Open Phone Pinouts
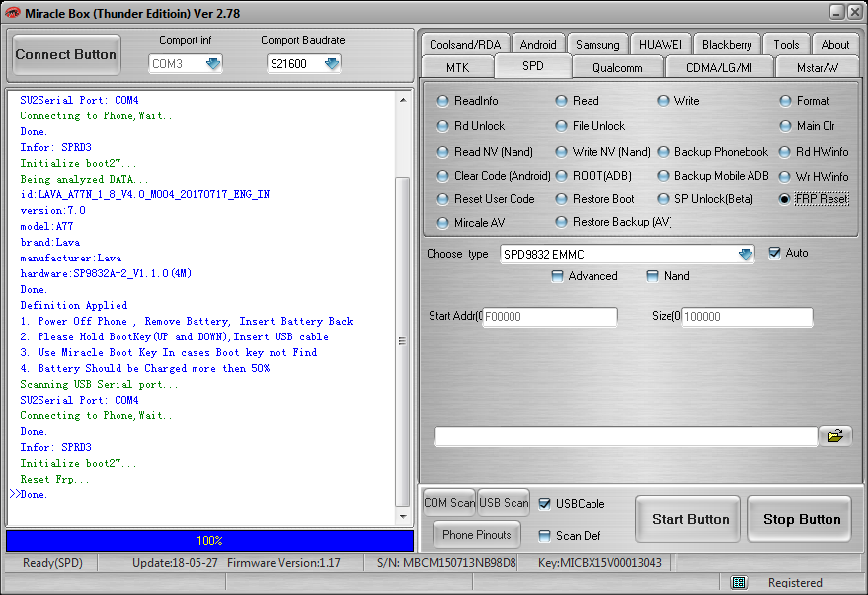 pos(477,535)
